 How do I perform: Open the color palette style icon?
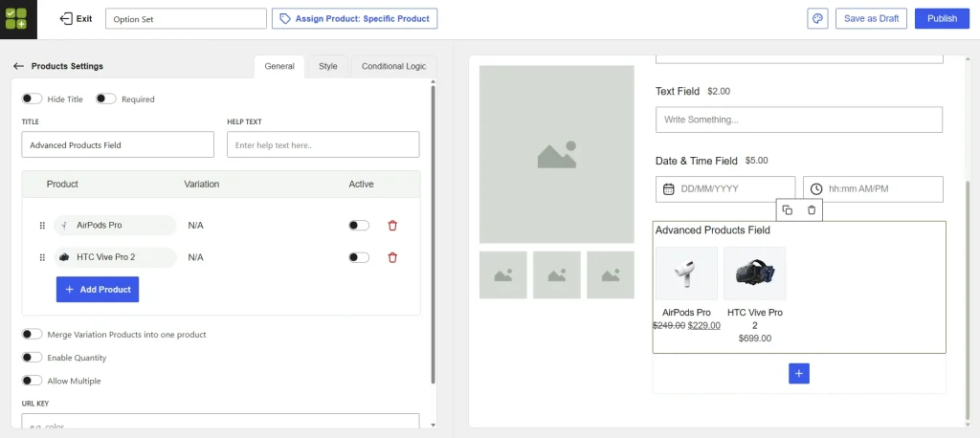[x=817, y=19]
